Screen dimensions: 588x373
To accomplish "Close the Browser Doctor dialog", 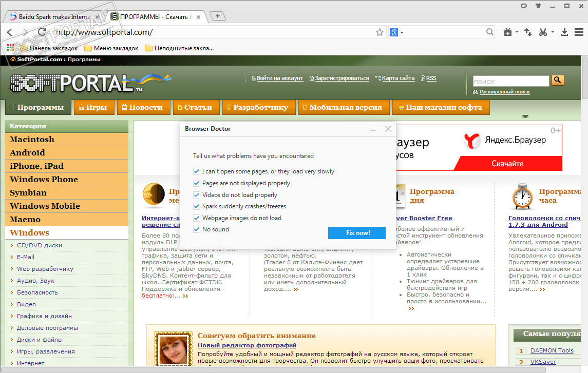I will 388,129.
